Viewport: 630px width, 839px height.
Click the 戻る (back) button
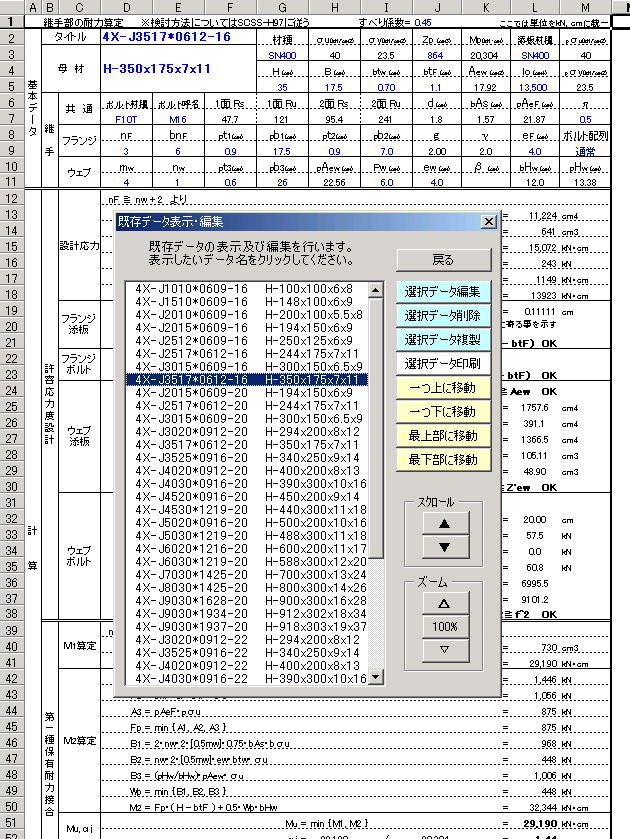click(443, 260)
